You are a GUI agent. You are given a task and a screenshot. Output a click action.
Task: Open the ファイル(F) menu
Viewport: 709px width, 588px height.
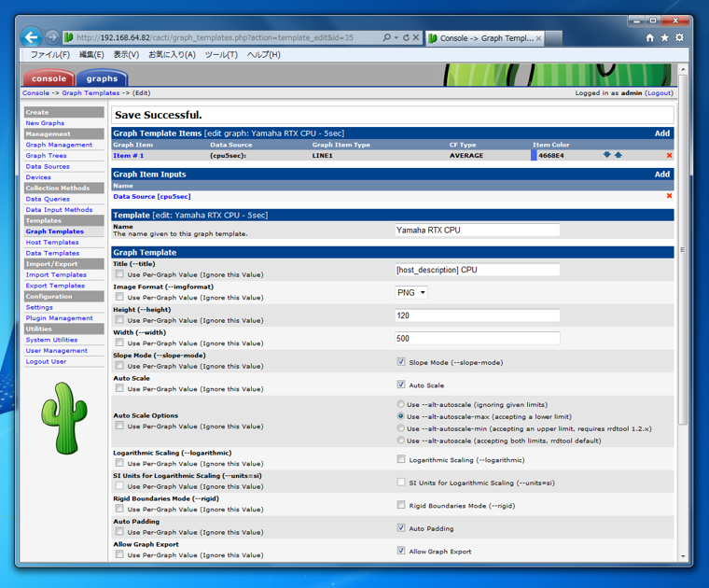50,55
